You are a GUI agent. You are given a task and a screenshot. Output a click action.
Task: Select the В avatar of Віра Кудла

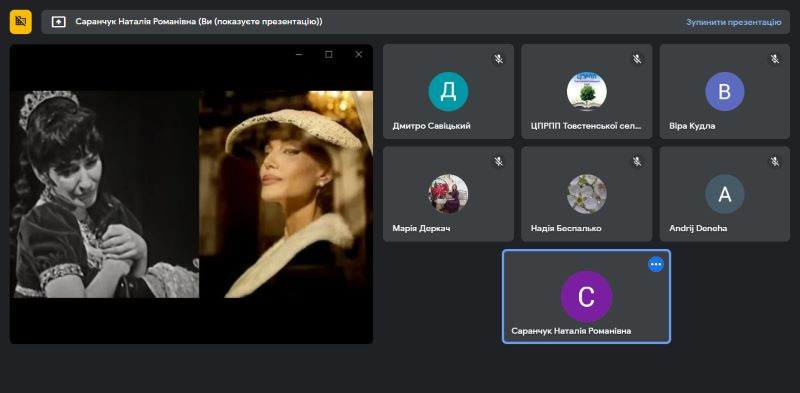coord(724,91)
